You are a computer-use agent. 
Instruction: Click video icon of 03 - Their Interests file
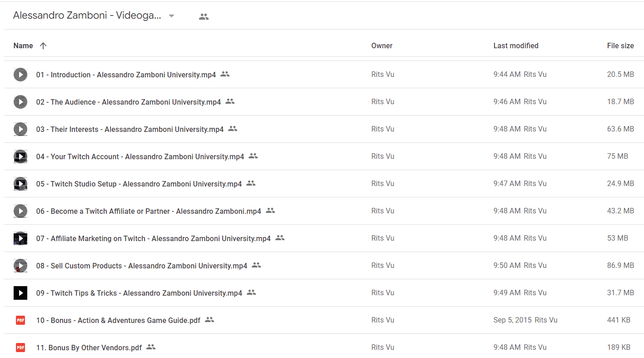coord(20,129)
